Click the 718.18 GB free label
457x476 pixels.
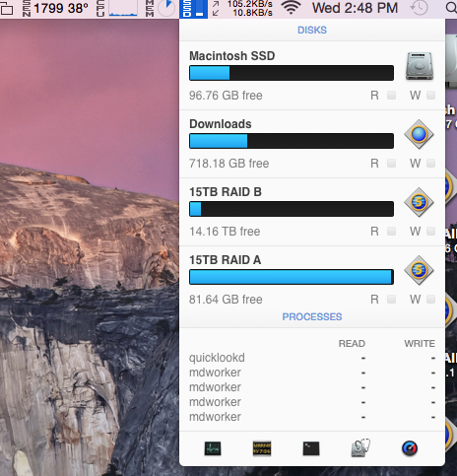tap(228, 164)
